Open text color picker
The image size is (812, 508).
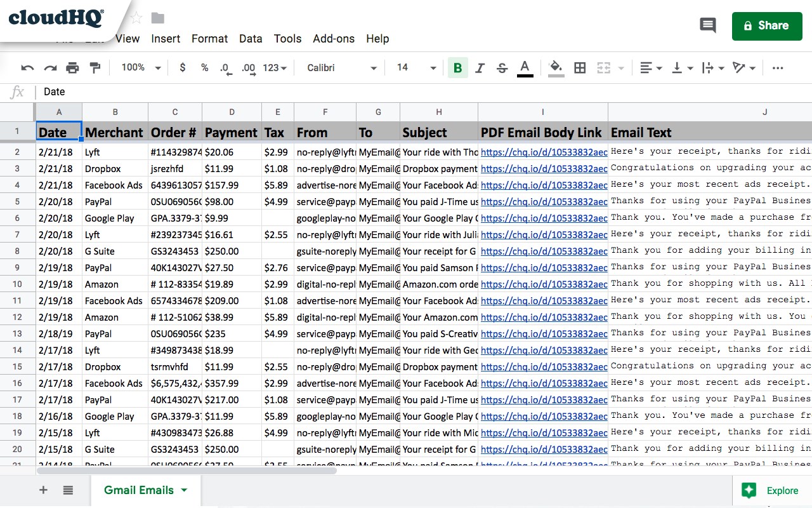(x=525, y=68)
